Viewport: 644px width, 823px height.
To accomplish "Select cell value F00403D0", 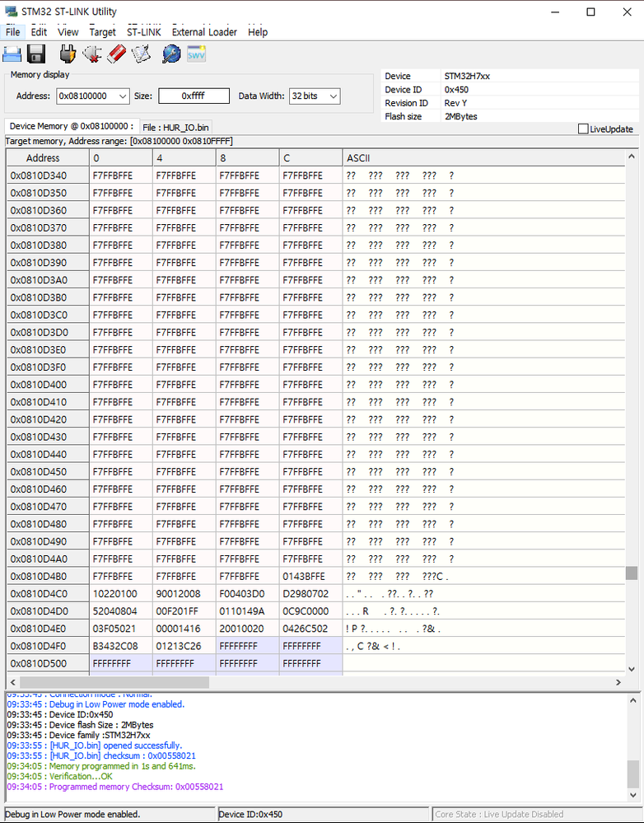I will pyautogui.click(x=247, y=594).
